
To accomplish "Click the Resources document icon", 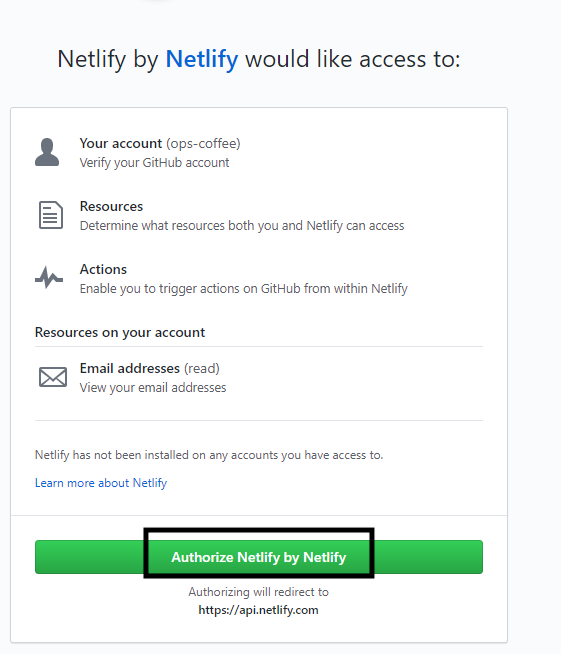I will [51, 215].
